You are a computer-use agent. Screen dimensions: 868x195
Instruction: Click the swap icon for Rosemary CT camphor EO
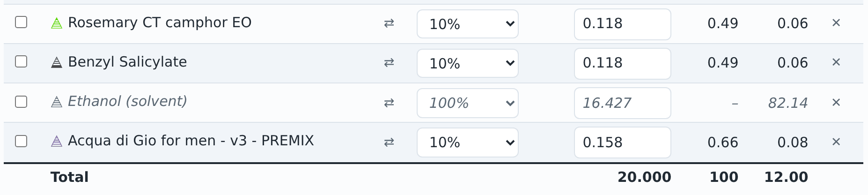click(389, 23)
